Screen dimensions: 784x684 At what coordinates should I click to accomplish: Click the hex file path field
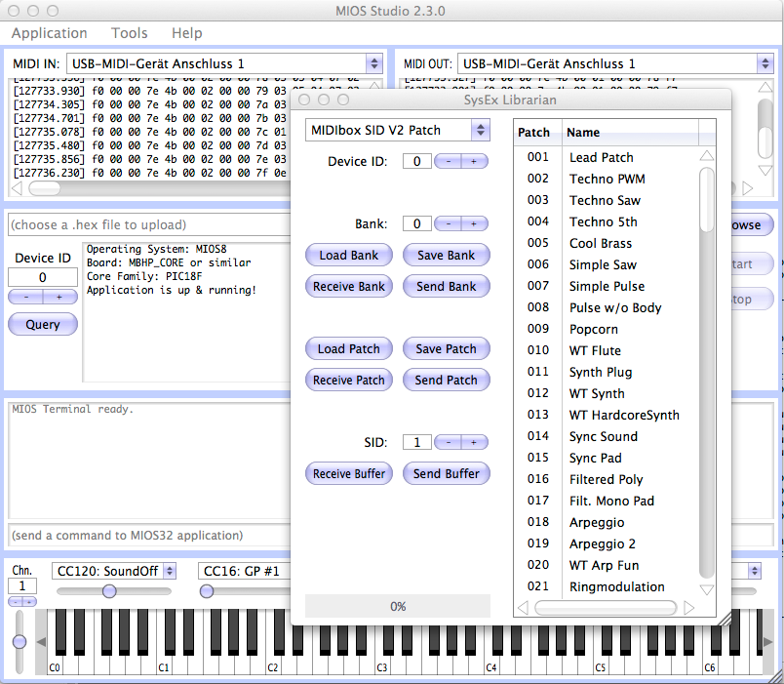[149, 224]
